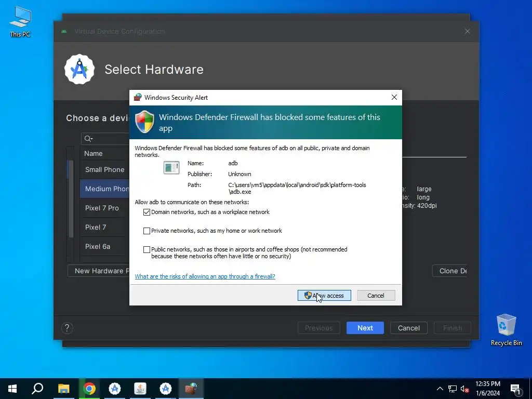Click Allow access button

[324, 296]
